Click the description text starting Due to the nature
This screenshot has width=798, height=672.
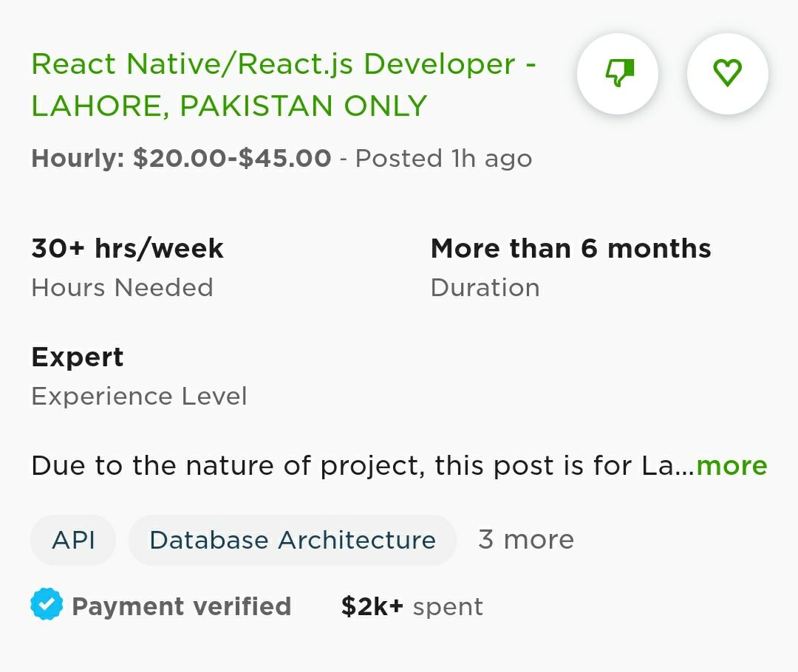[362, 465]
